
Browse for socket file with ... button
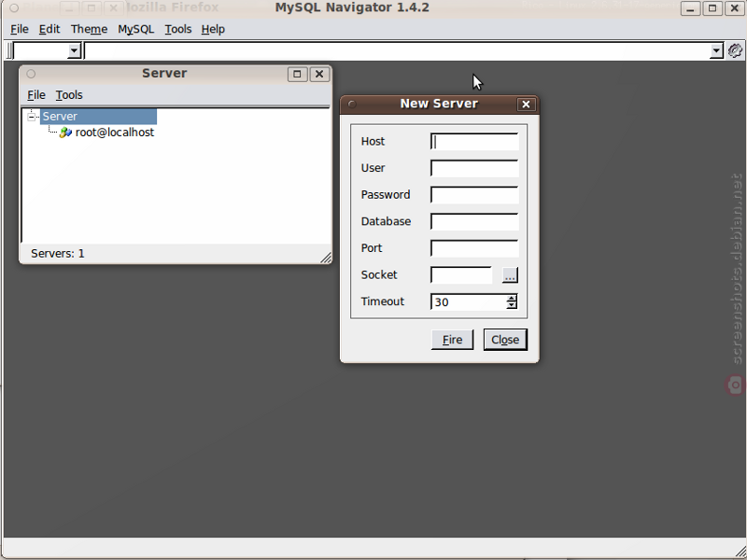point(510,274)
